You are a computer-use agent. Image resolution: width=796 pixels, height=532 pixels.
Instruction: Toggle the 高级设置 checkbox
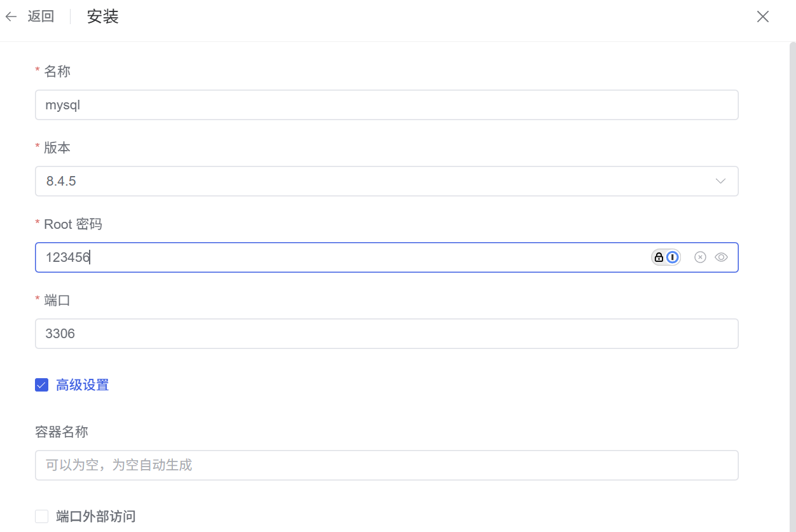42,385
